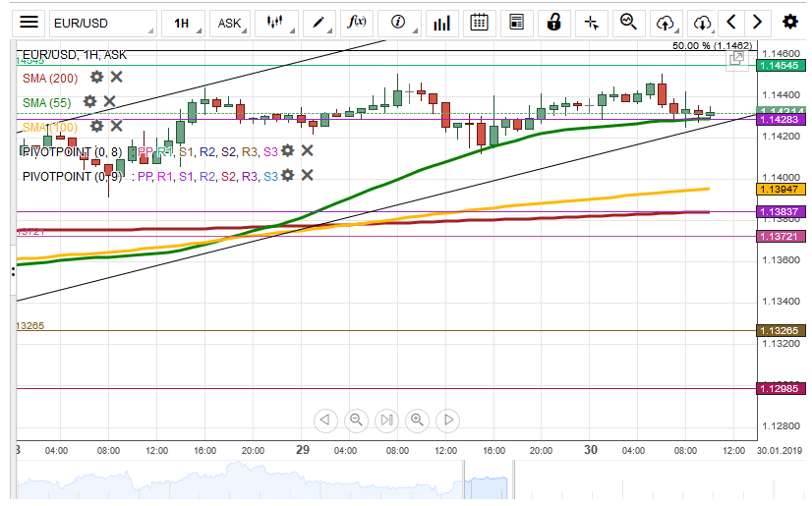Open the 1H timeframe dropdown
Image resolution: width=812 pixels, height=506 pixels.
point(181,22)
